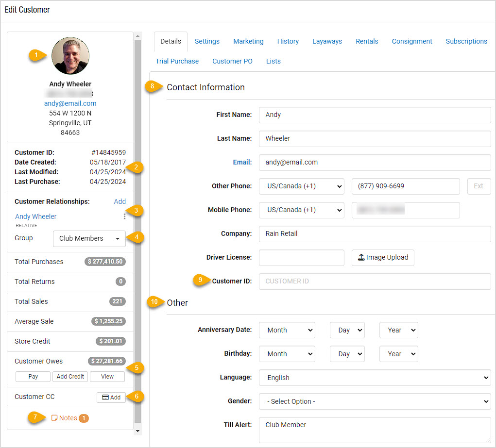Screen dimensions: 496x448
Task: Open the Group Club Members dropdown
Action: 89,238
